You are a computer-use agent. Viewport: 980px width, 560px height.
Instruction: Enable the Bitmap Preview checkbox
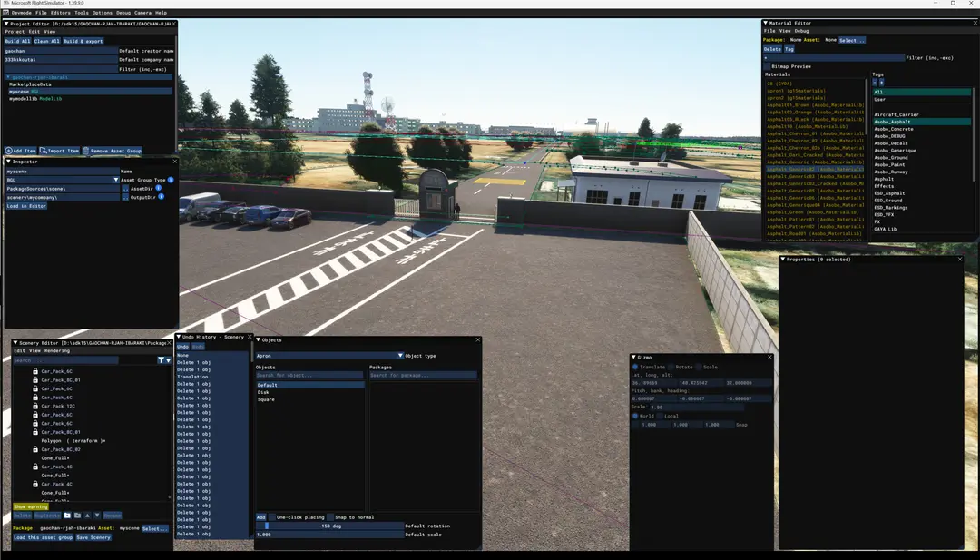pos(767,66)
